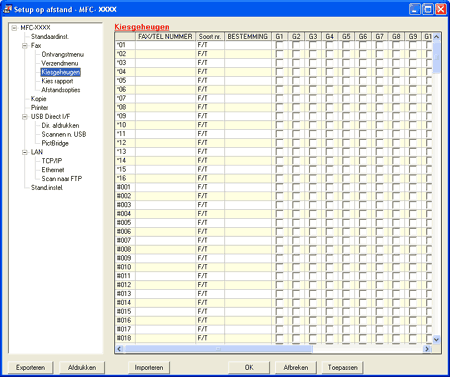
Task: Collapse the USB Direct I/F node
Action: [25, 117]
